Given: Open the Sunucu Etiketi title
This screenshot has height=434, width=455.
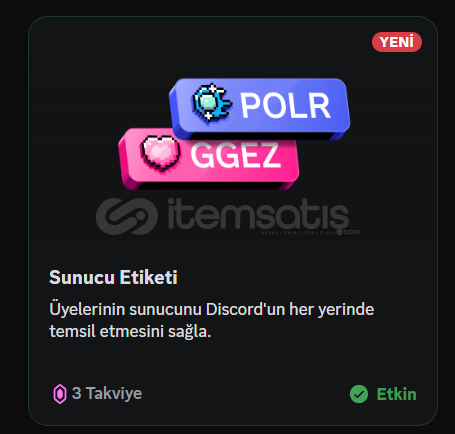Looking at the screenshot, I should (113, 277).
